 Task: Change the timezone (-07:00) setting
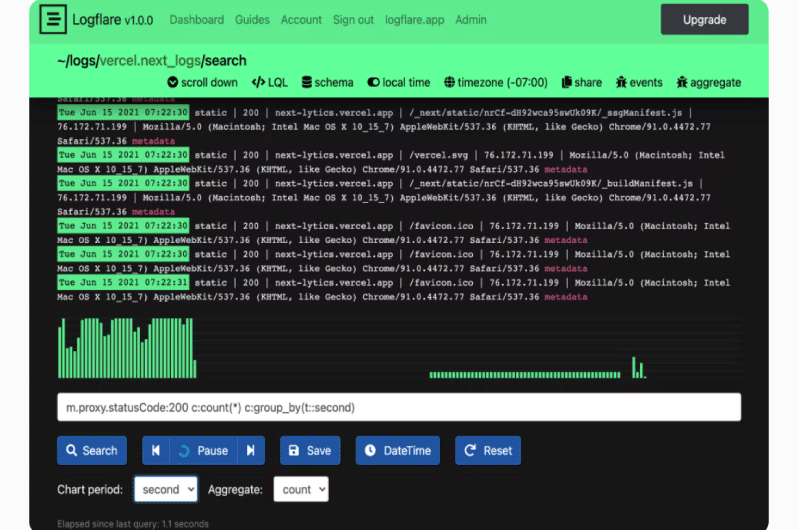pyautogui.click(x=495, y=82)
